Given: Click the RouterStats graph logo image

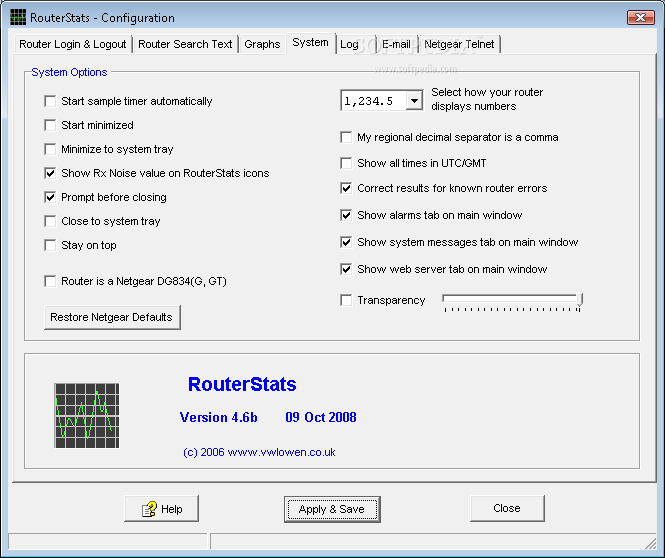Looking at the screenshot, I should [87, 416].
